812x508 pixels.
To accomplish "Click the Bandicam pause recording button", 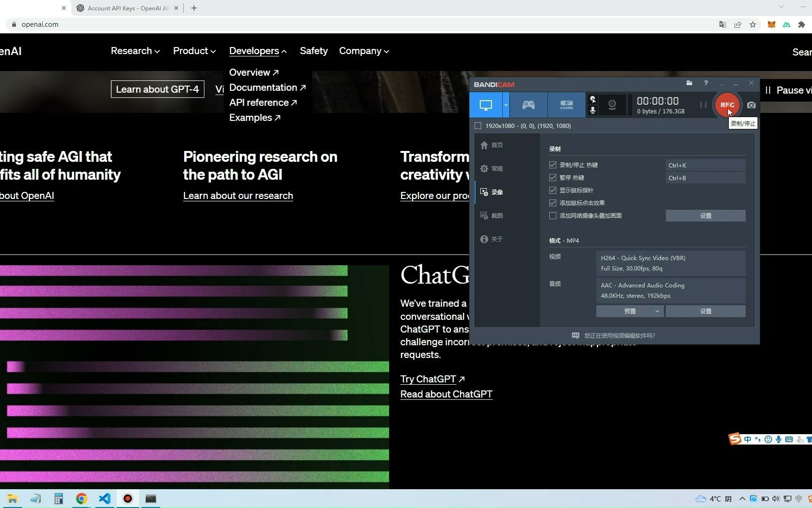I will pyautogui.click(x=703, y=105).
